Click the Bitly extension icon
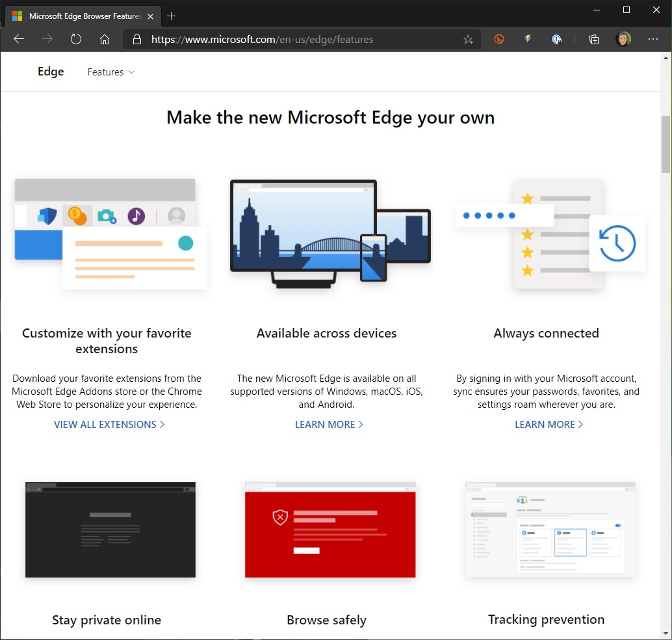The height and width of the screenshot is (640, 672). [498, 39]
